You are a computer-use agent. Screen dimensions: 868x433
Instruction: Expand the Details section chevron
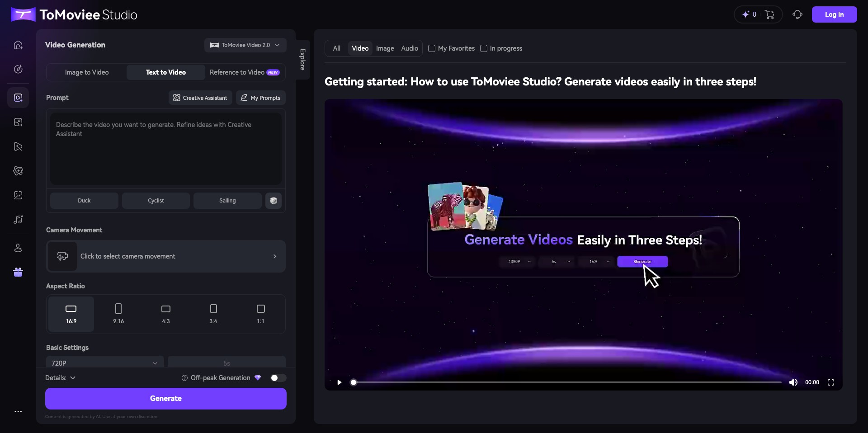click(73, 378)
